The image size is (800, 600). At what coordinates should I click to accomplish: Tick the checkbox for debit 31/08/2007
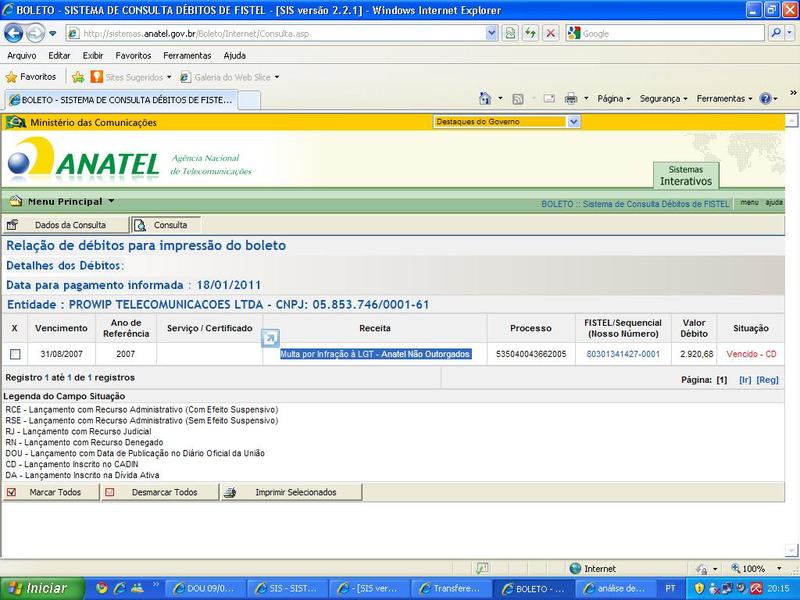point(15,354)
